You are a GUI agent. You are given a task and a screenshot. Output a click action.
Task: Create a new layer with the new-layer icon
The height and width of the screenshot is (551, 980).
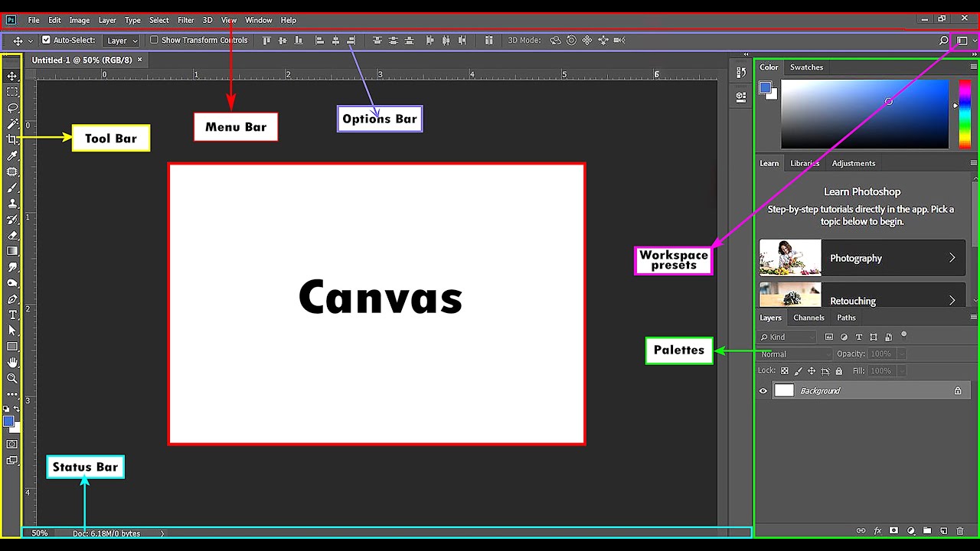943,530
